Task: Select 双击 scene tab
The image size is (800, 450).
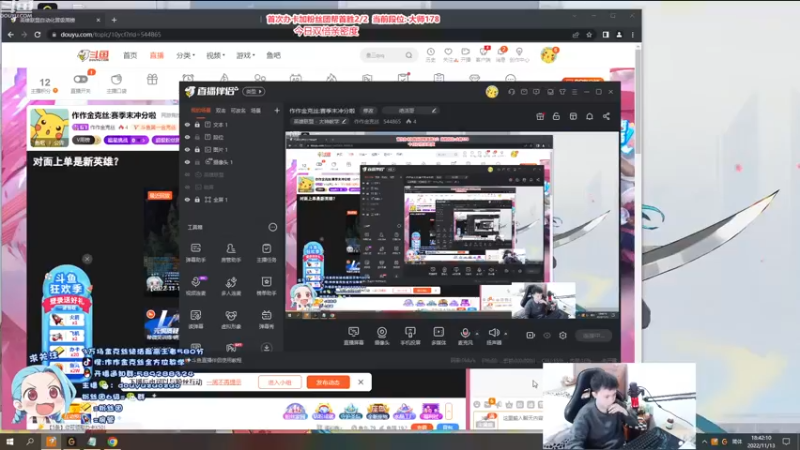Action: coord(220,110)
